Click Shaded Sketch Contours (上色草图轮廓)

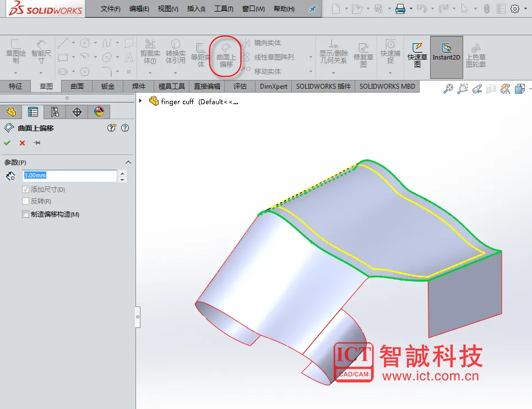coord(476,55)
